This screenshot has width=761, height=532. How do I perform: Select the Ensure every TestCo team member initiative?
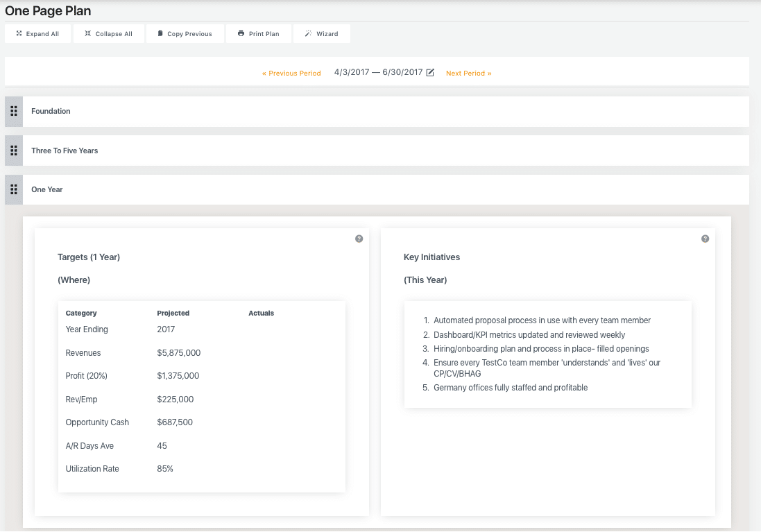(547, 368)
